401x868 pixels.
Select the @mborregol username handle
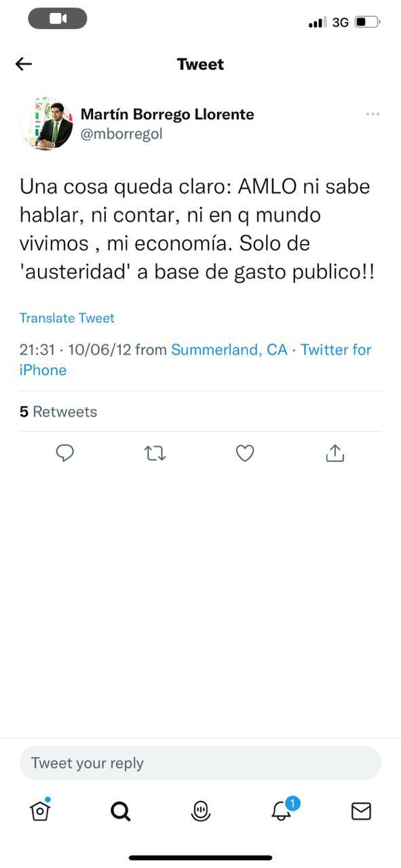point(121,134)
